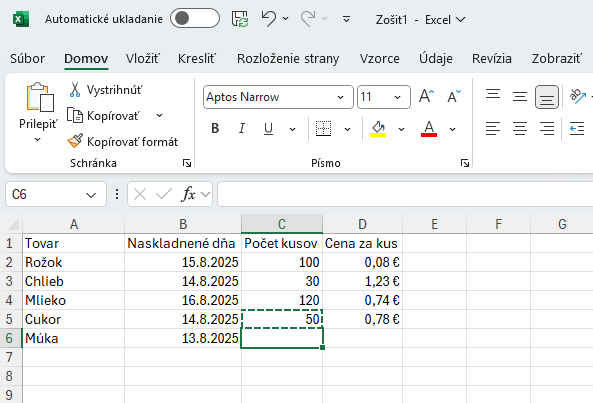
Task: Toggle italic formatting
Action: click(242, 129)
